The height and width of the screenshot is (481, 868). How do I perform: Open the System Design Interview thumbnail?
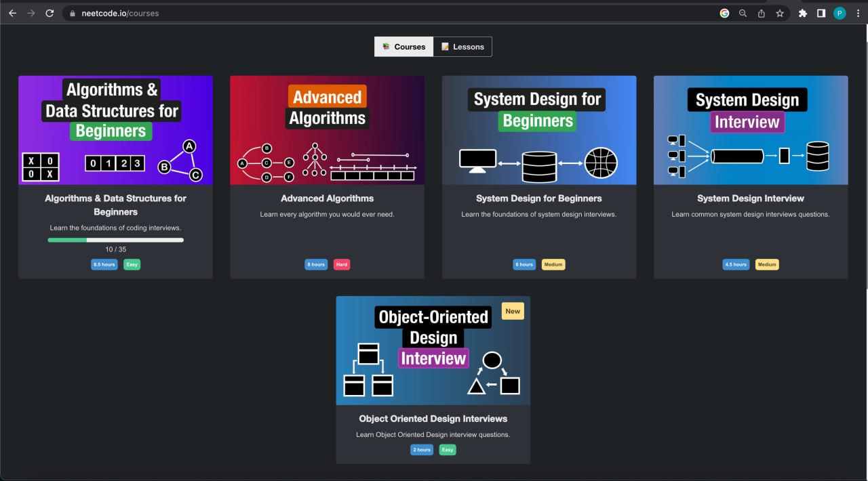(751, 130)
